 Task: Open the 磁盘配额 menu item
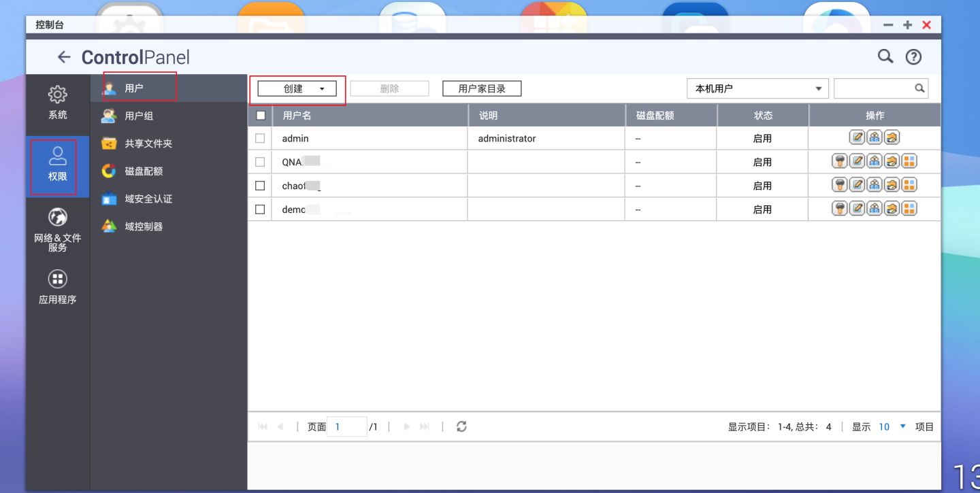point(168,171)
